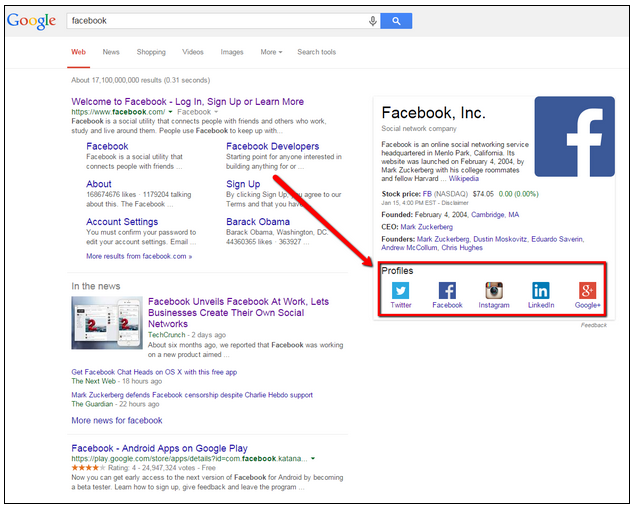Click the Google logo
This screenshot has height=508, width=634.
coord(32,21)
